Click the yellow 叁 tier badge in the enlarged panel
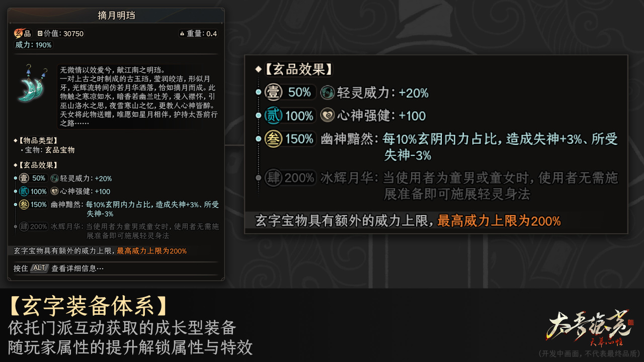Screen dimensions: 644x362 tap(273, 139)
